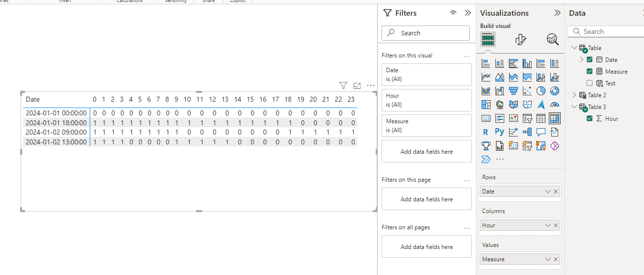Open the Format visual paintbrush tab

pyautogui.click(x=521, y=39)
